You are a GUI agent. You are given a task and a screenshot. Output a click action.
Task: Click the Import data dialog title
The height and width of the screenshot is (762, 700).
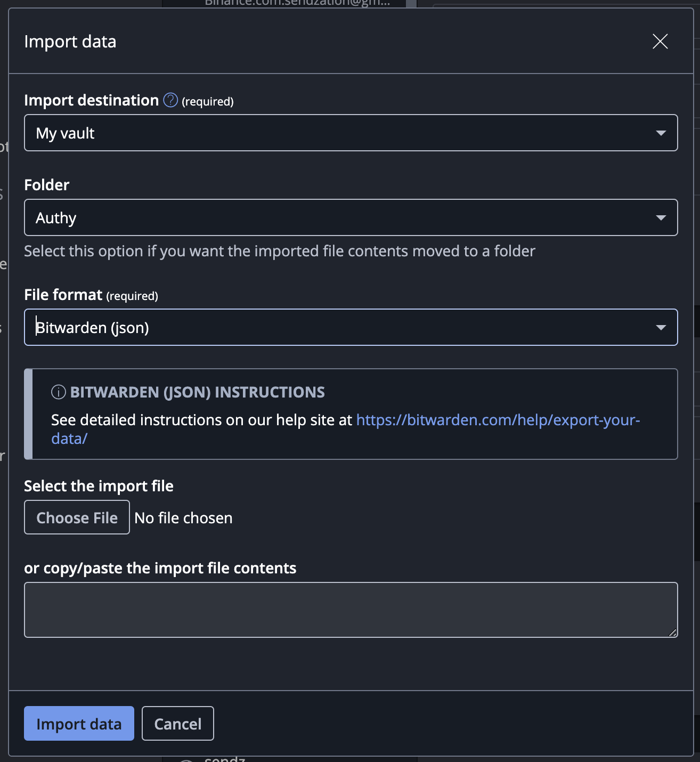click(x=70, y=42)
